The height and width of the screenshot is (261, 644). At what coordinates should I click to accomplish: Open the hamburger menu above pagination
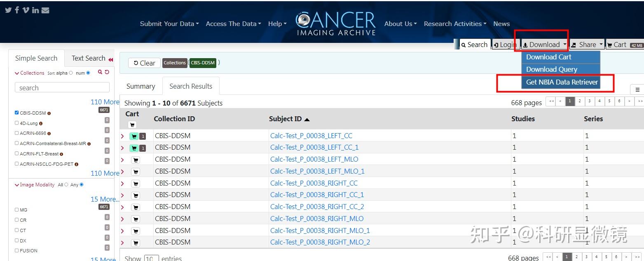pyautogui.click(x=637, y=89)
